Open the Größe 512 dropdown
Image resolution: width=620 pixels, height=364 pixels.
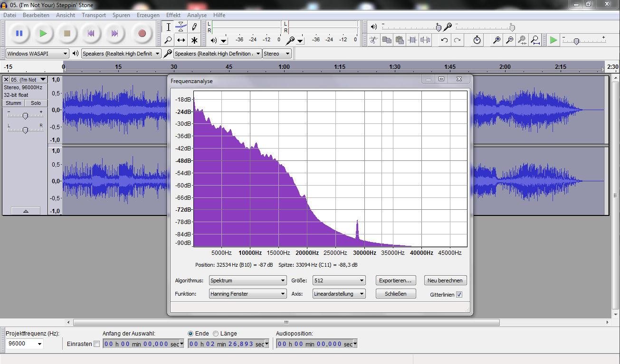pyautogui.click(x=339, y=280)
